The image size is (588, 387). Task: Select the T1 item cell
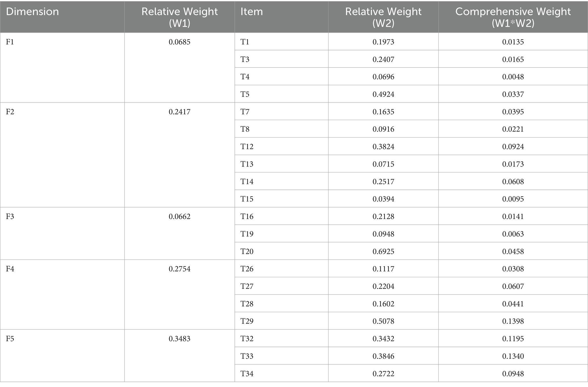pyautogui.click(x=245, y=42)
